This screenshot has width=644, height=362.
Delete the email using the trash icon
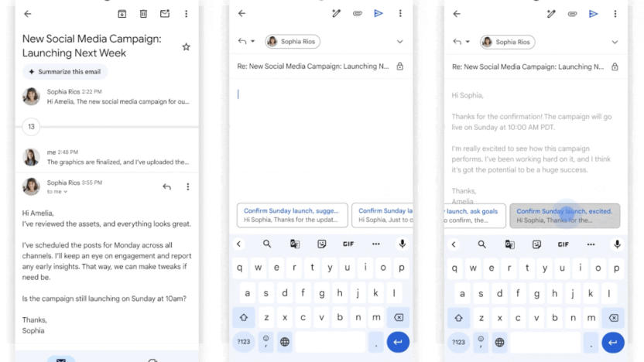(x=143, y=14)
